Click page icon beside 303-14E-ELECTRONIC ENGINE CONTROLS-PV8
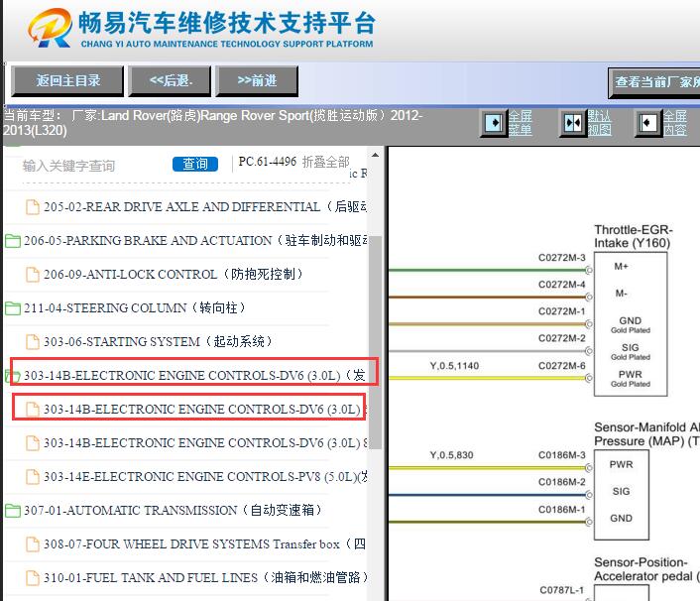This screenshot has width=700, height=601. click(x=32, y=477)
